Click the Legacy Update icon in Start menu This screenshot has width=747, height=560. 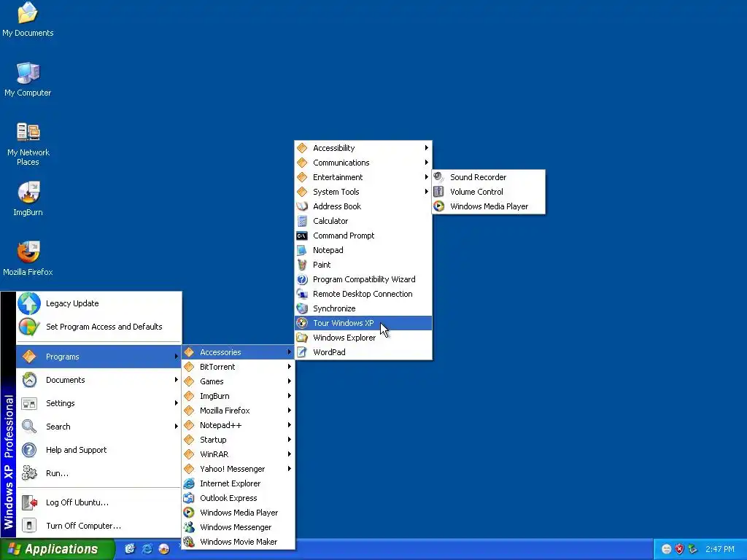coord(29,303)
